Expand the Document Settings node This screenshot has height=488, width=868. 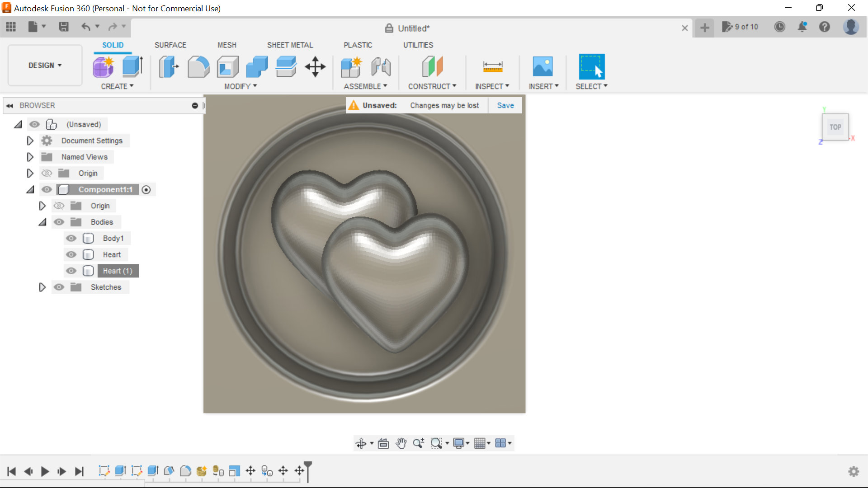pyautogui.click(x=30, y=141)
